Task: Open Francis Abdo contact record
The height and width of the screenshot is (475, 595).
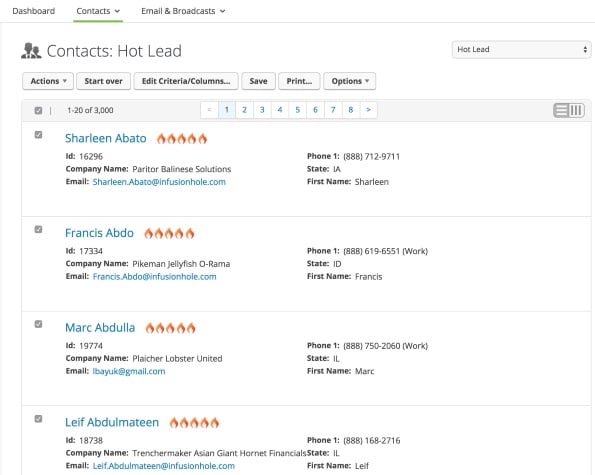Action: (x=99, y=233)
